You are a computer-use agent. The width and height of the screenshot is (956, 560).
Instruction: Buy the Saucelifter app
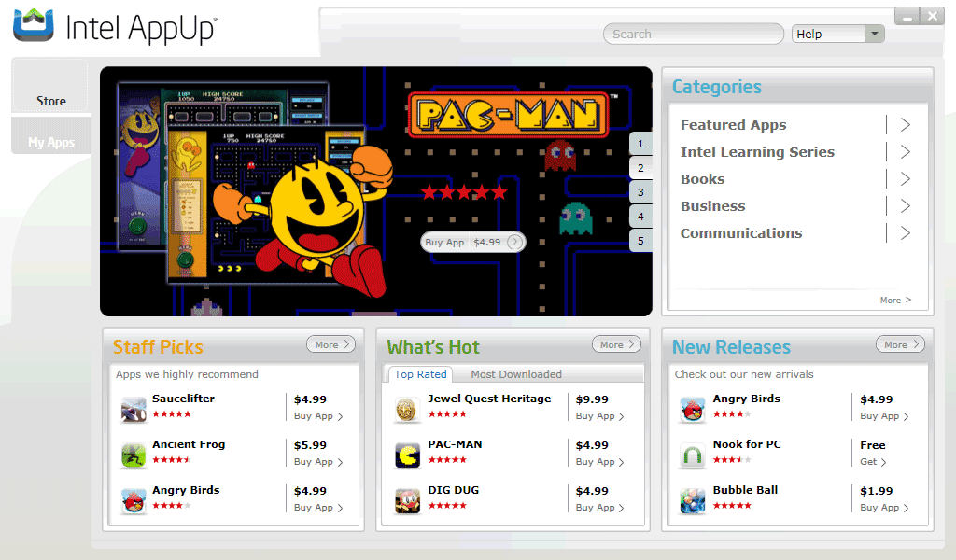[318, 416]
